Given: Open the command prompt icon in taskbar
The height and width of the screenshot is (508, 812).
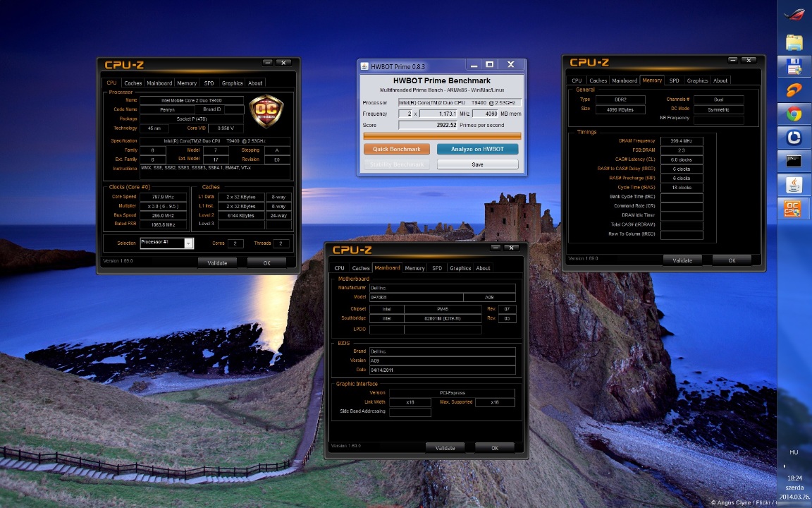Looking at the screenshot, I should point(794,161).
